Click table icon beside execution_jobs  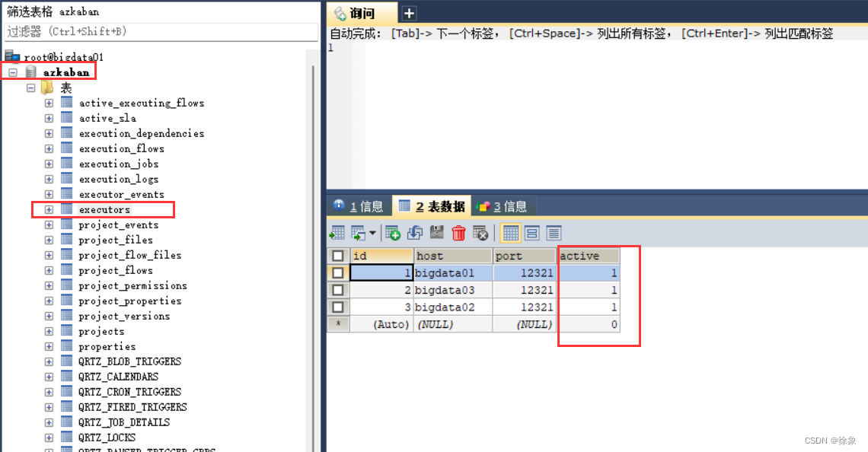(x=67, y=163)
